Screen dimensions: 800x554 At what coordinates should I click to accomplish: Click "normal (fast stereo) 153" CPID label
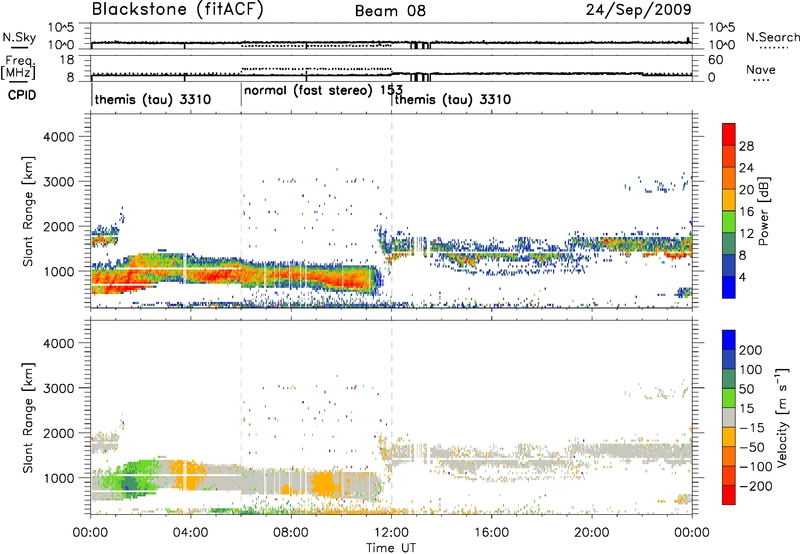tap(323, 90)
